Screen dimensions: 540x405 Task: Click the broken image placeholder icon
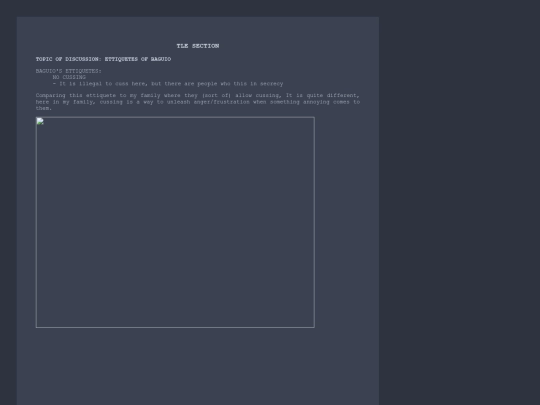pyautogui.click(x=40, y=121)
